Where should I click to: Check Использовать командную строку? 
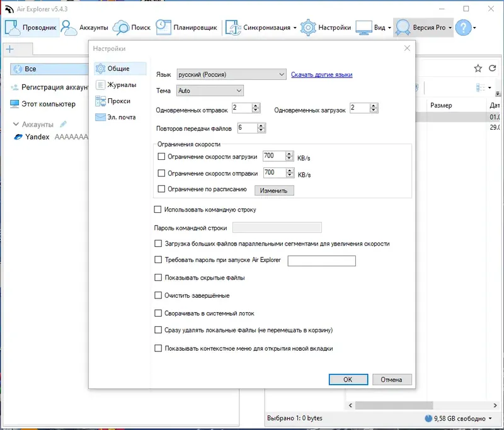pyautogui.click(x=157, y=210)
